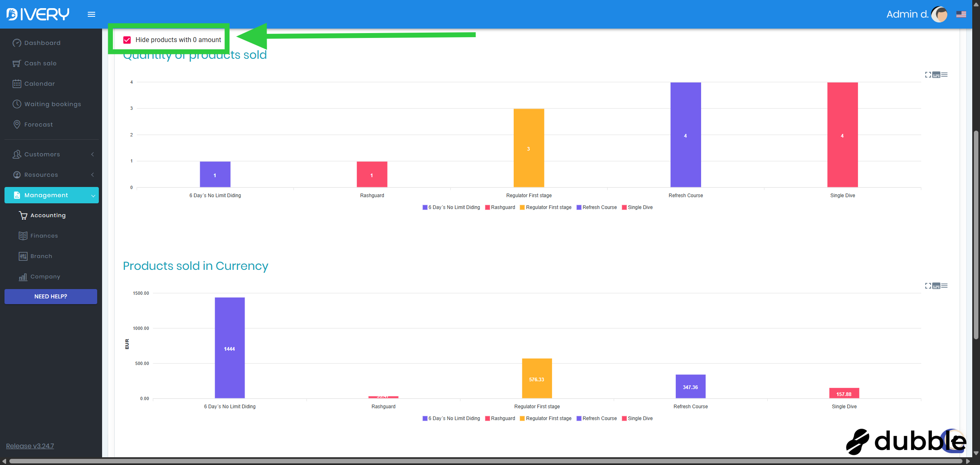
Task: Click the Divery logo
Action: click(x=38, y=14)
